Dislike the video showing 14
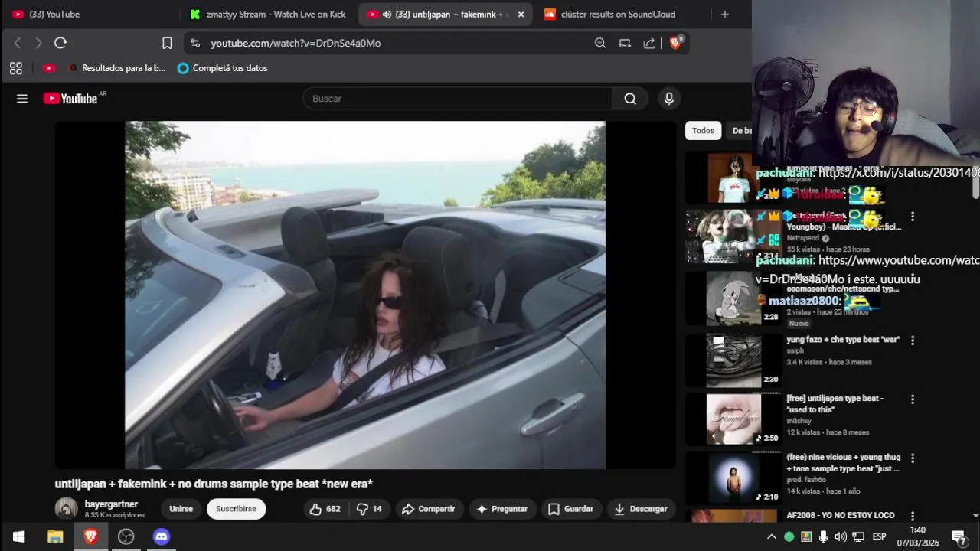 pyautogui.click(x=369, y=509)
